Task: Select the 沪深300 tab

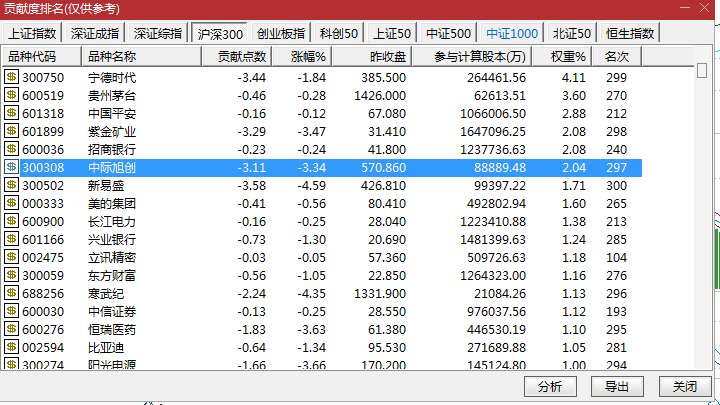Action: tap(219, 34)
